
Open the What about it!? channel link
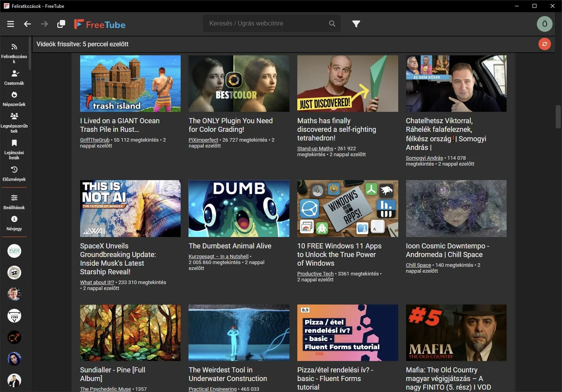(97, 282)
